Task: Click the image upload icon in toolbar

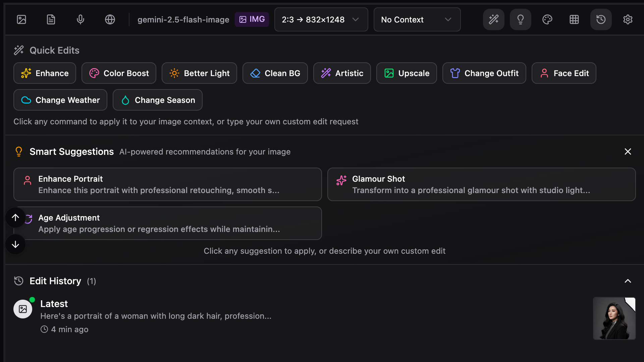Action: click(21, 19)
